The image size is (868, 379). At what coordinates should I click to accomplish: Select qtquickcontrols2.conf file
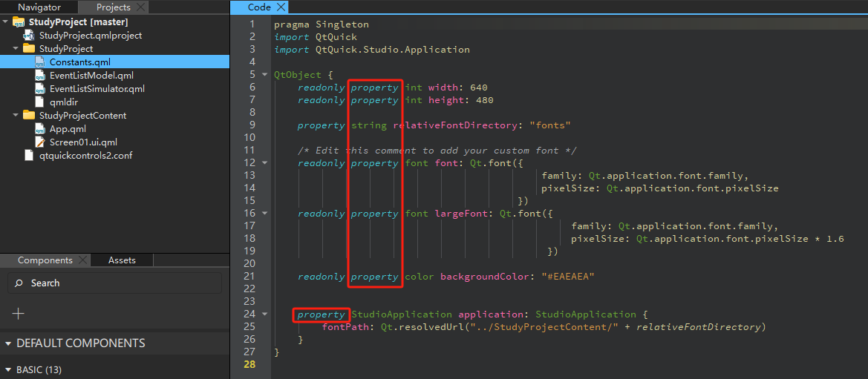click(86, 156)
